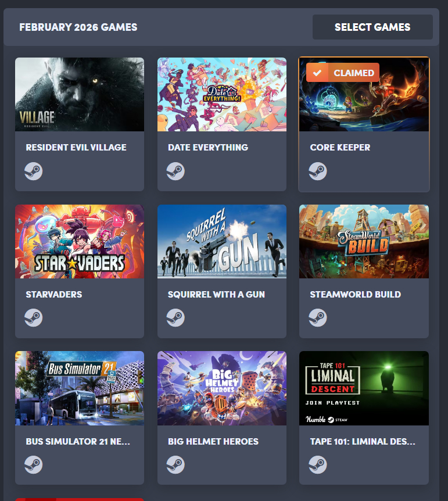
Task: Open the Squirrel With A Gun artwork
Action: tap(222, 242)
